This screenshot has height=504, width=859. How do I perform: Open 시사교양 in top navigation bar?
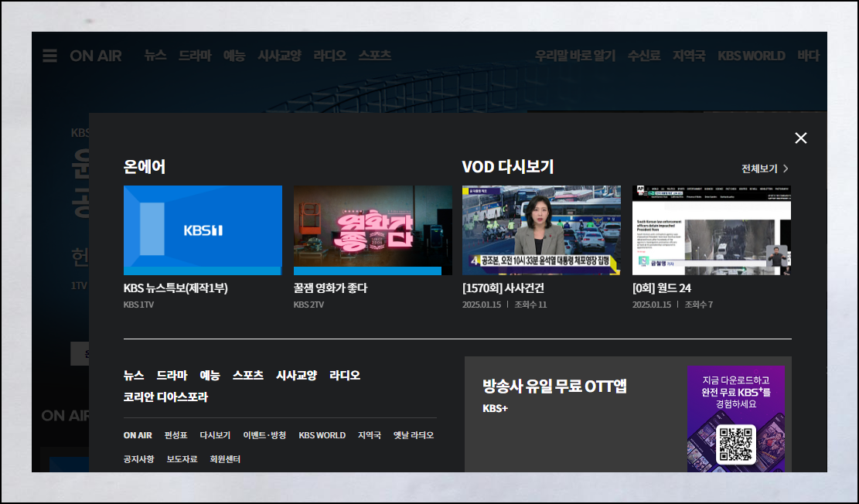point(279,56)
